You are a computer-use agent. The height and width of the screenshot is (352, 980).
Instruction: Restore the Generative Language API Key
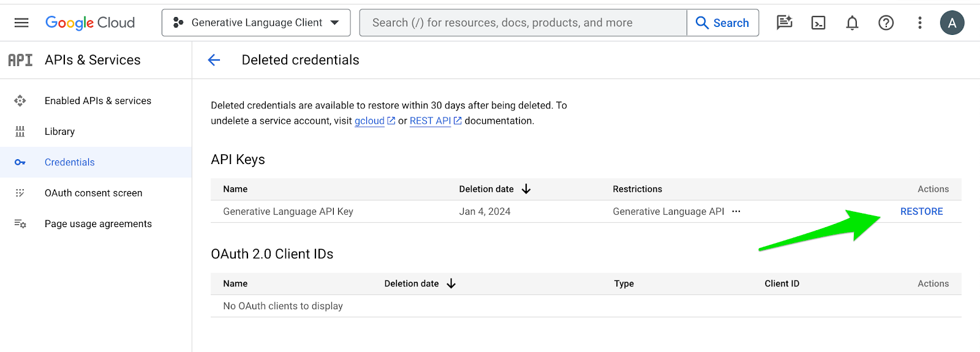pos(921,211)
